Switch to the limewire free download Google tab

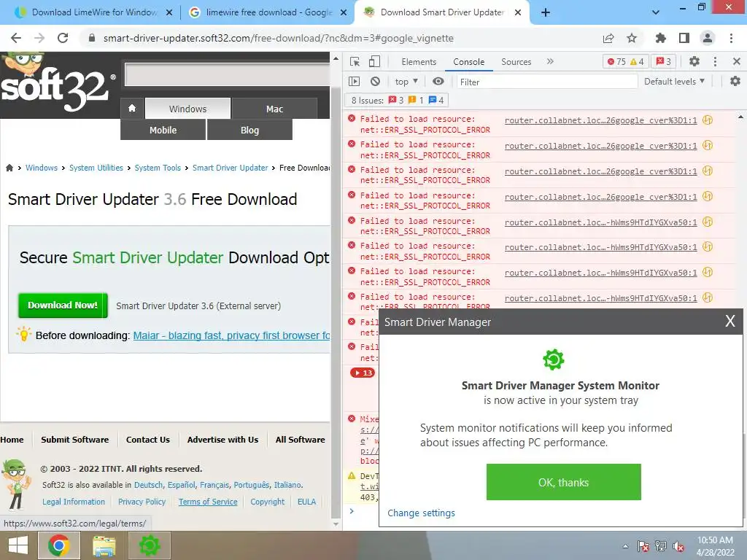coord(268,12)
